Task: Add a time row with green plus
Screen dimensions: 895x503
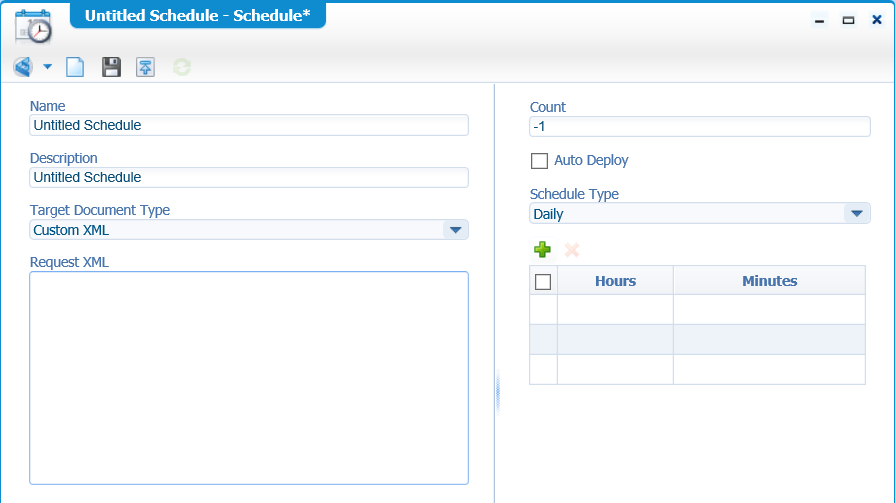Action: (x=542, y=250)
